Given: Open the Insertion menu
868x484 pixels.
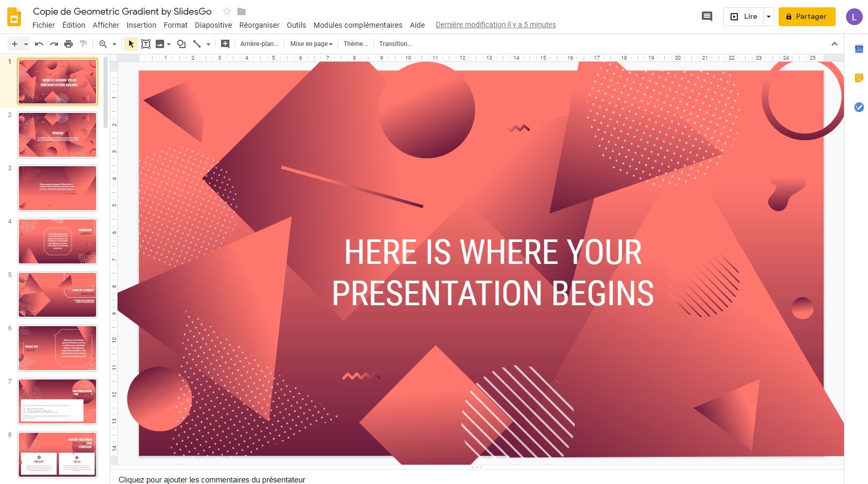Looking at the screenshot, I should [x=142, y=25].
